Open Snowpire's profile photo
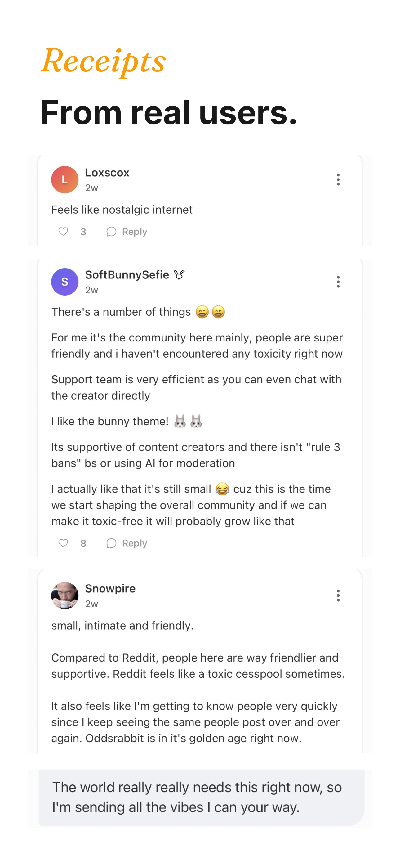 coord(64,595)
